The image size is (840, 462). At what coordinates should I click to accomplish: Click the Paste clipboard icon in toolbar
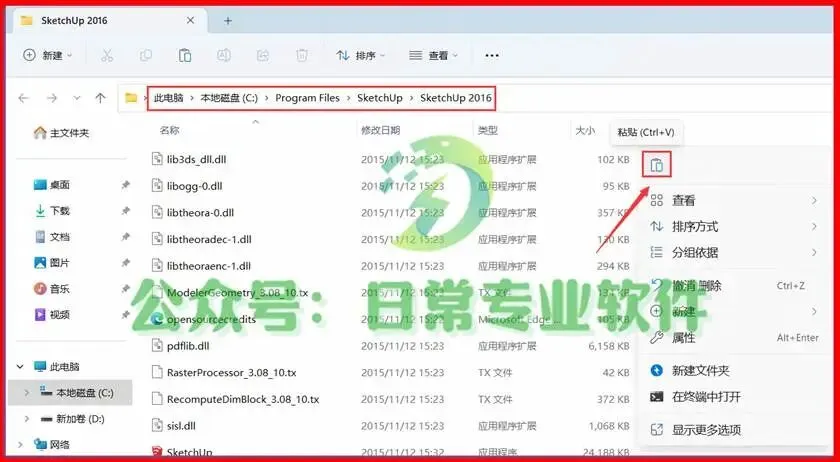185,55
